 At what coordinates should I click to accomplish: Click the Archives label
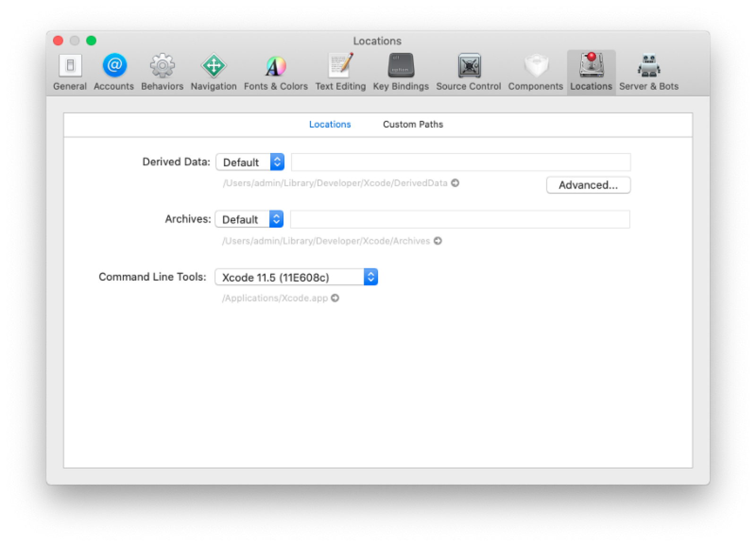(188, 219)
